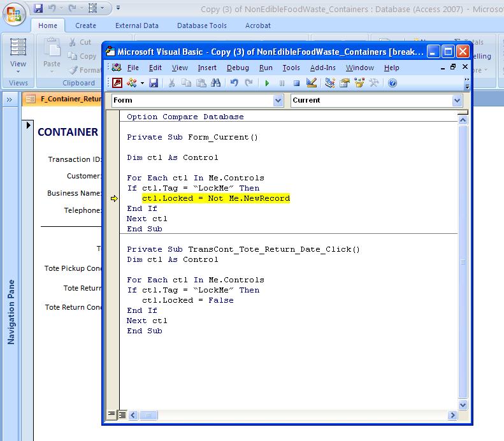Click the code module icon in menu bar
Image resolution: width=504 pixels, height=441 pixels.
[117, 68]
